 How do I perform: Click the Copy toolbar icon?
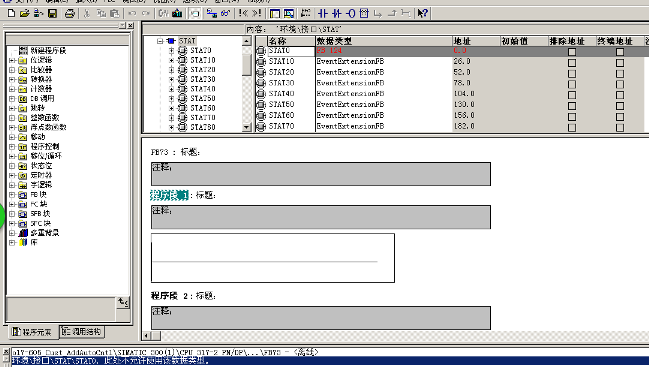pos(101,14)
